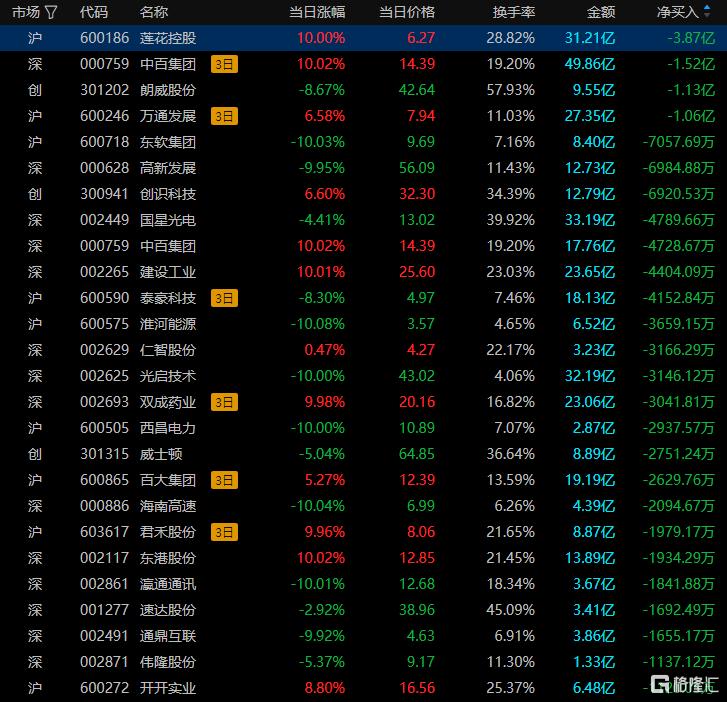Click the 3日 badge next to 泰豪科技

224,298
